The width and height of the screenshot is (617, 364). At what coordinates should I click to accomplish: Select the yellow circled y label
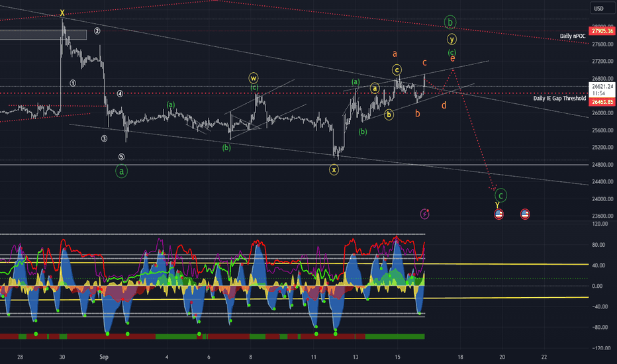pyautogui.click(x=451, y=39)
